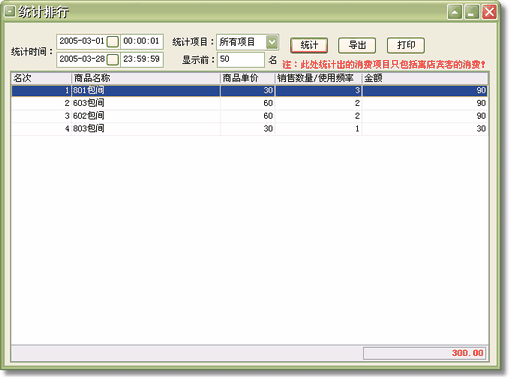Click the 统计时间 label

point(32,52)
